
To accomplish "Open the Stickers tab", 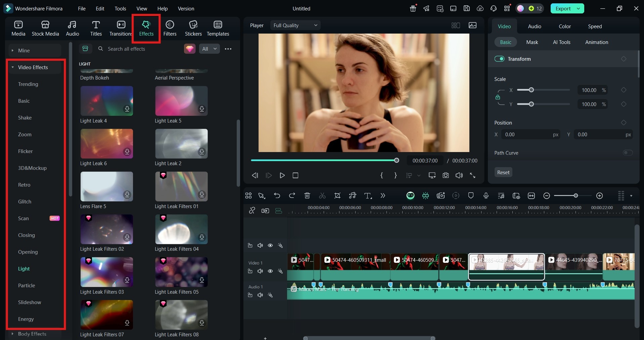I will pyautogui.click(x=193, y=28).
